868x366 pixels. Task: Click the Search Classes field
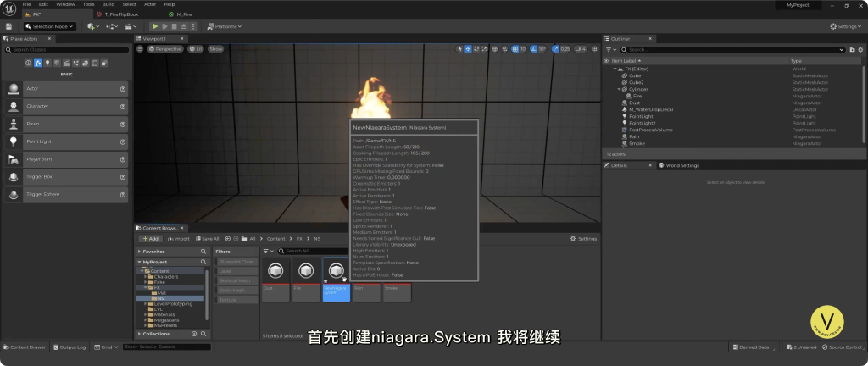point(66,50)
